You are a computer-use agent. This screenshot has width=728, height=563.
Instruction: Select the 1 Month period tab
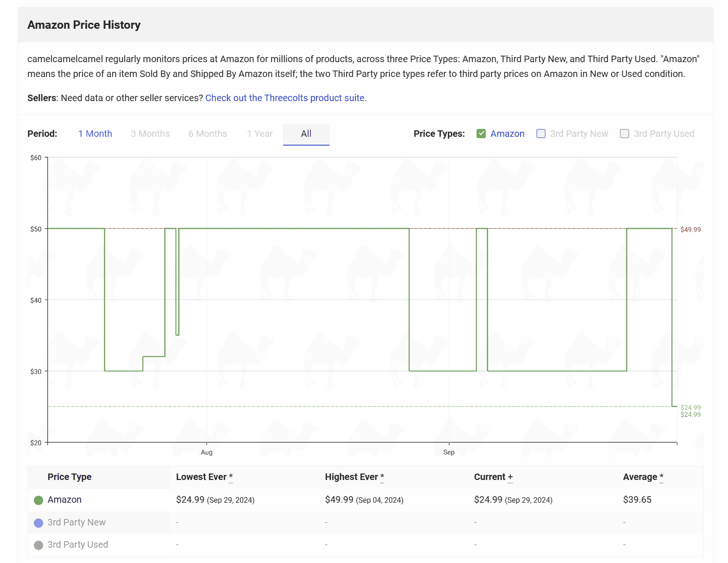click(x=95, y=134)
